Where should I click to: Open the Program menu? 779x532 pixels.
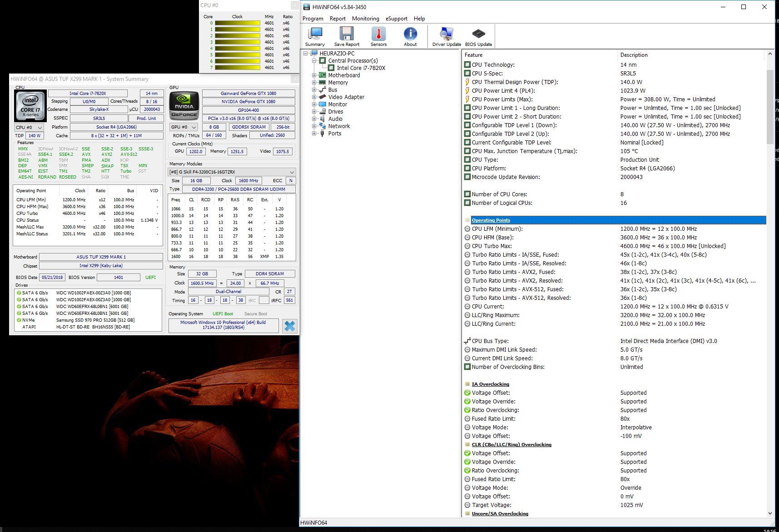[313, 19]
